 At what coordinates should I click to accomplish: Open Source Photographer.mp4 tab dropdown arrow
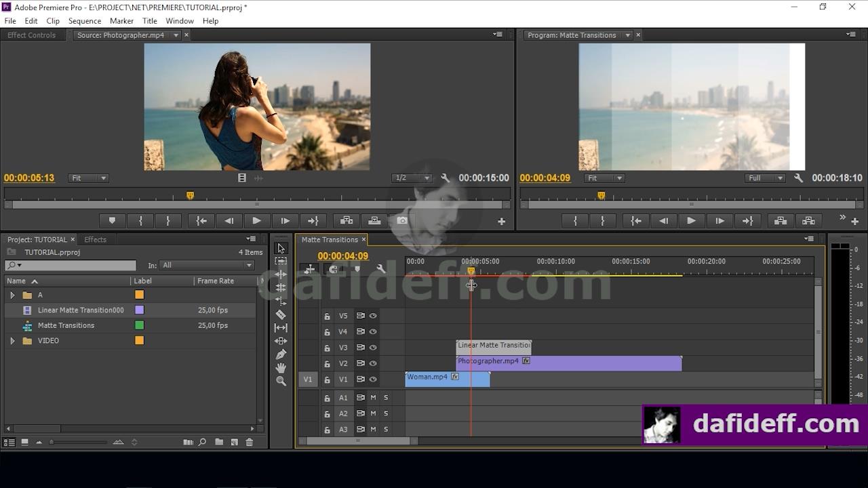[x=176, y=35]
